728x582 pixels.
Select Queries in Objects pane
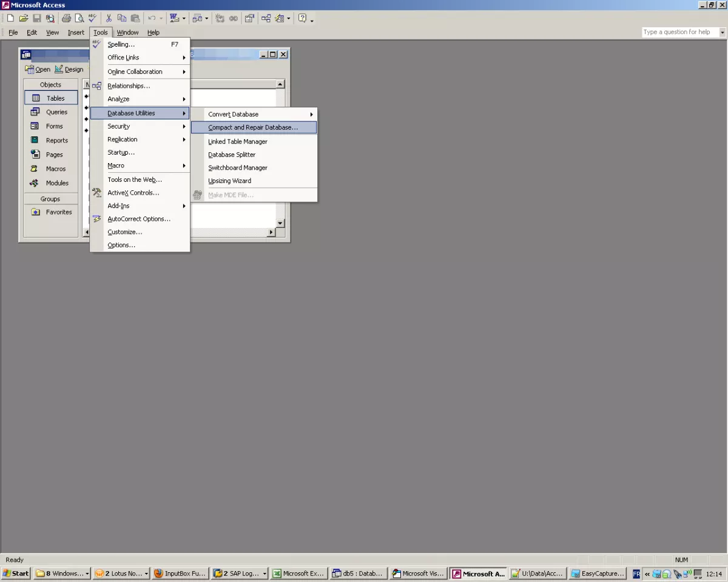[x=52, y=112]
